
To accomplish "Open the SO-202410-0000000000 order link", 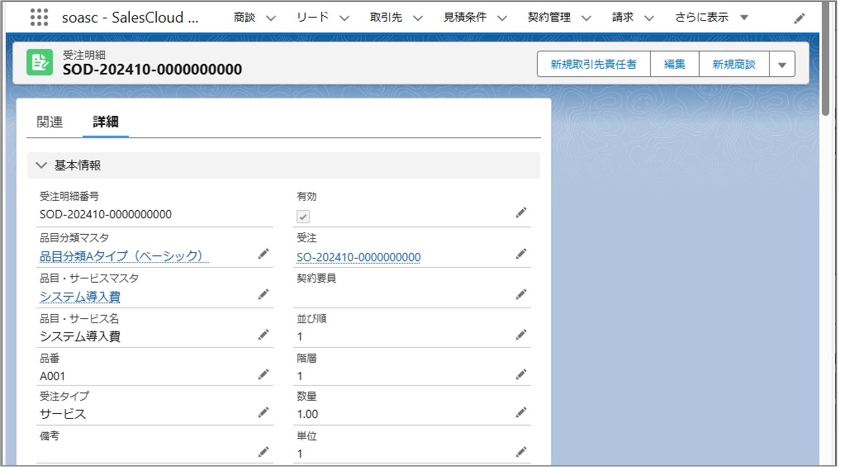I will [x=358, y=257].
